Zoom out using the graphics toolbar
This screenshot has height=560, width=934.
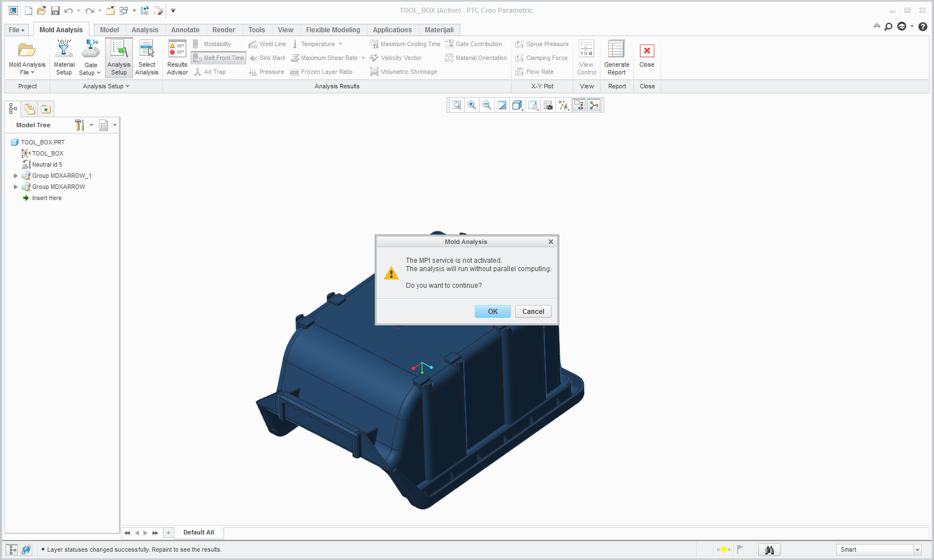point(487,105)
